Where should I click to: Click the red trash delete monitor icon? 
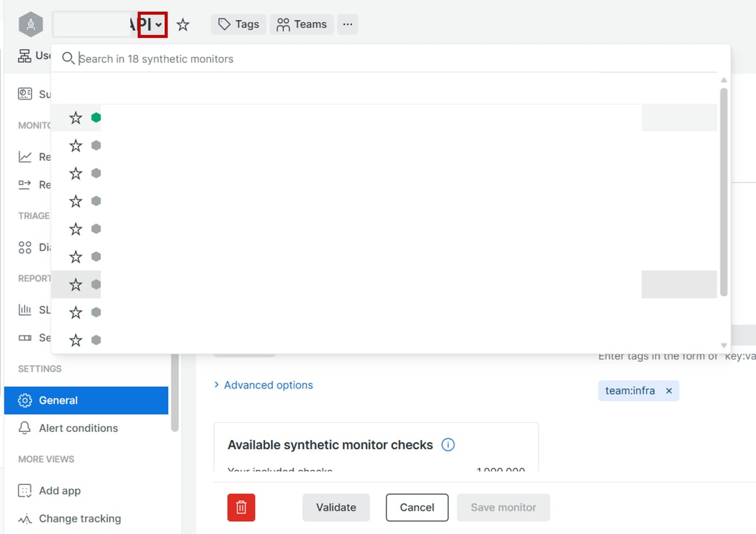[241, 507]
